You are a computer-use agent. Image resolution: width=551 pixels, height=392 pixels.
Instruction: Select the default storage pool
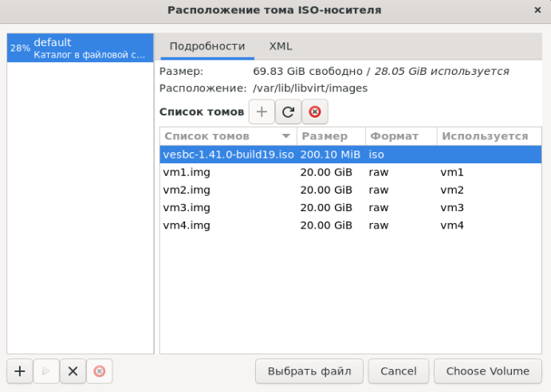tap(80, 48)
